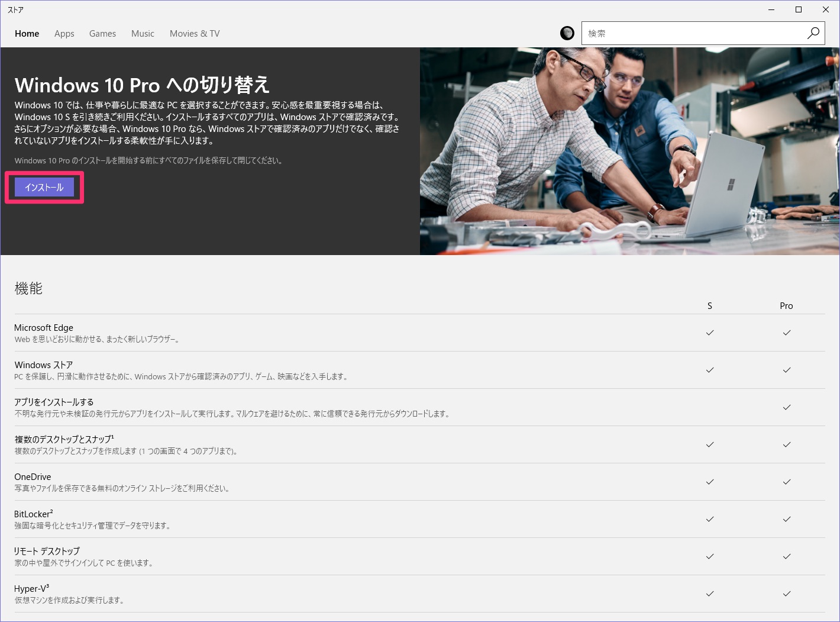Click the 機能 section heading

(28, 288)
